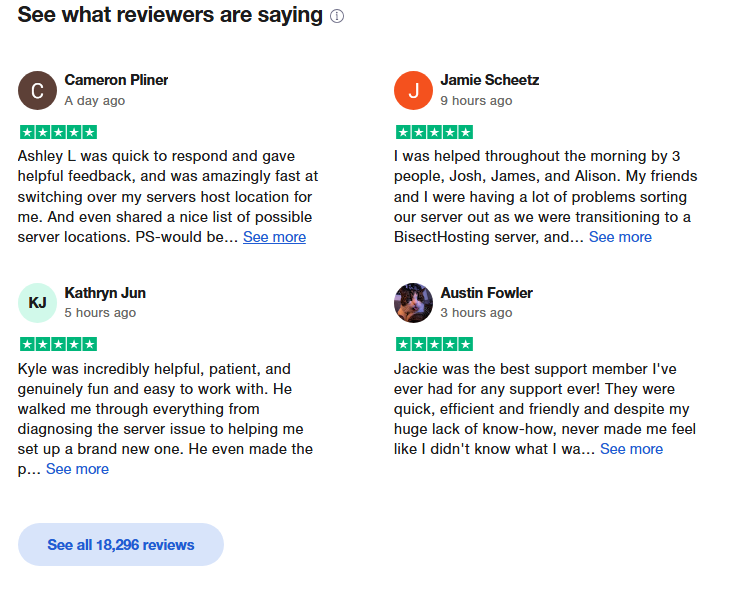
Task: Expand Austin Fowler's review with See more
Action: (631, 449)
